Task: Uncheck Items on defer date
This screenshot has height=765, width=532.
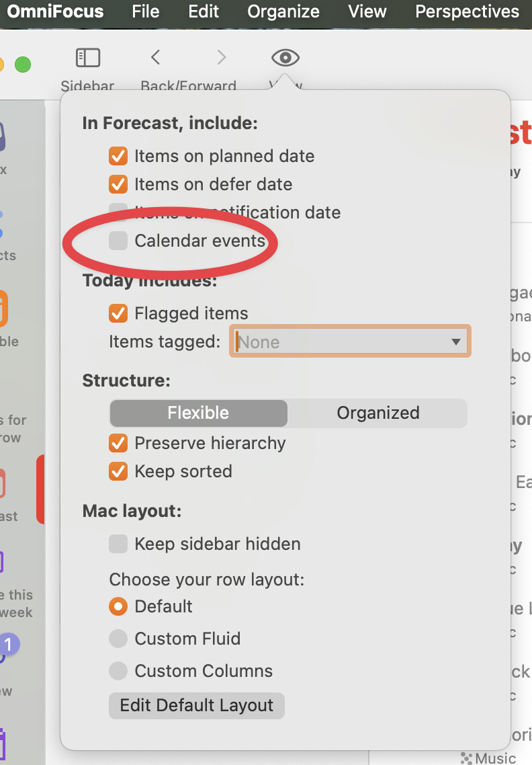Action: [x=118, y=184]
